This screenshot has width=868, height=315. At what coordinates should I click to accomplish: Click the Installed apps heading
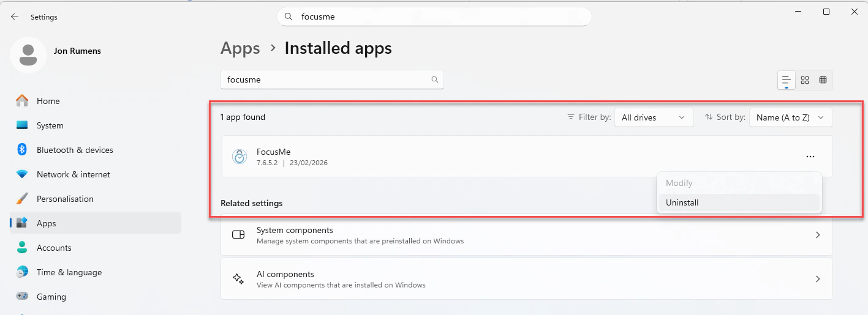point(338,48)
